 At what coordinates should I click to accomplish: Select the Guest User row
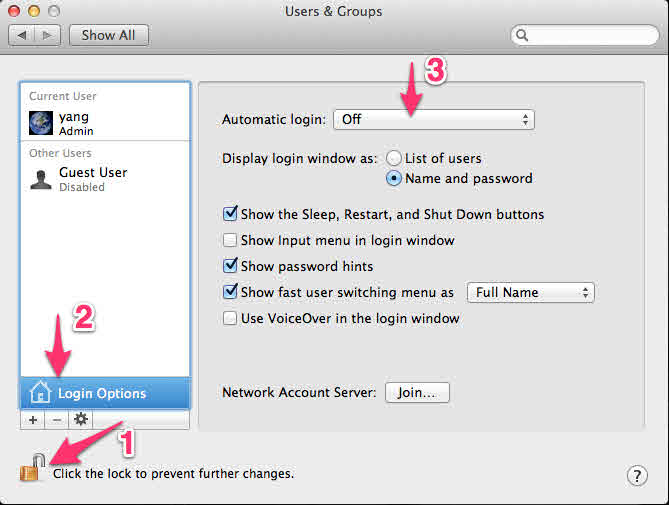pos(105,179)
